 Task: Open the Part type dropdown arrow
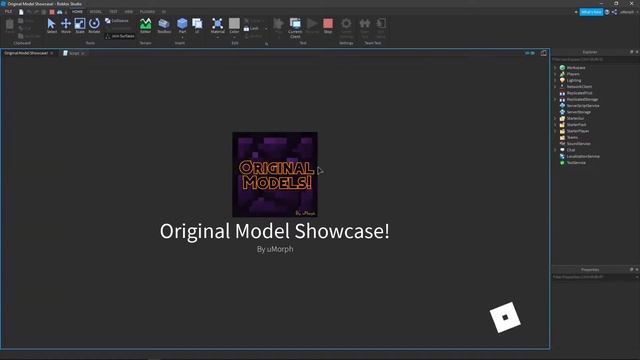coord(182,37)
